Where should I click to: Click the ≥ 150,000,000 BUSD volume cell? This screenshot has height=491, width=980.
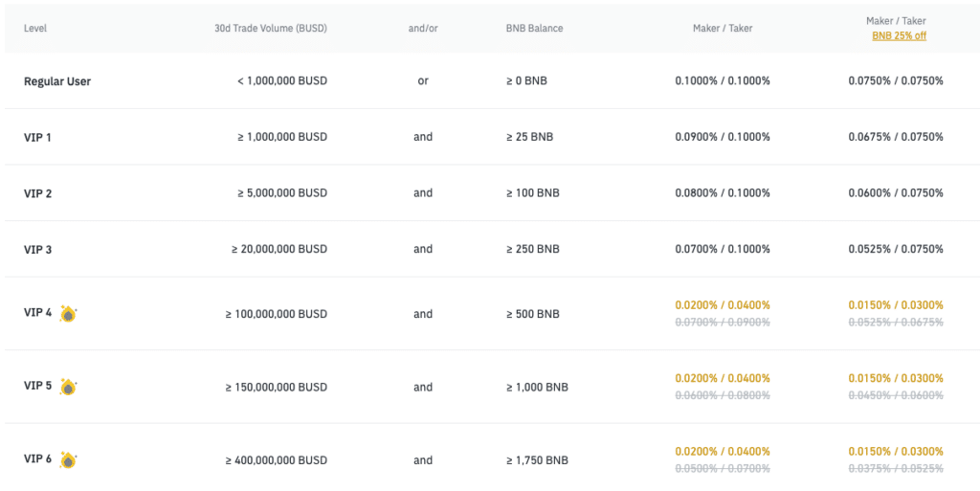277,388
